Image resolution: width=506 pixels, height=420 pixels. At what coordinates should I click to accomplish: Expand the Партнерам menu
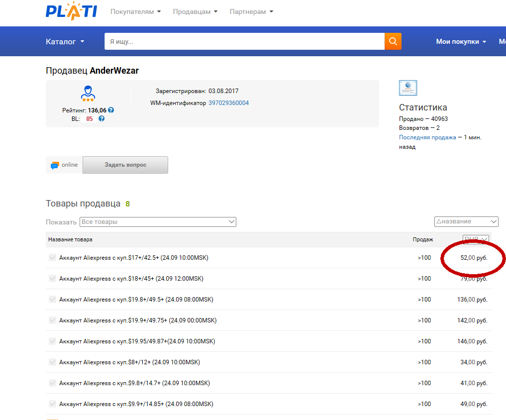click(251, 11)
